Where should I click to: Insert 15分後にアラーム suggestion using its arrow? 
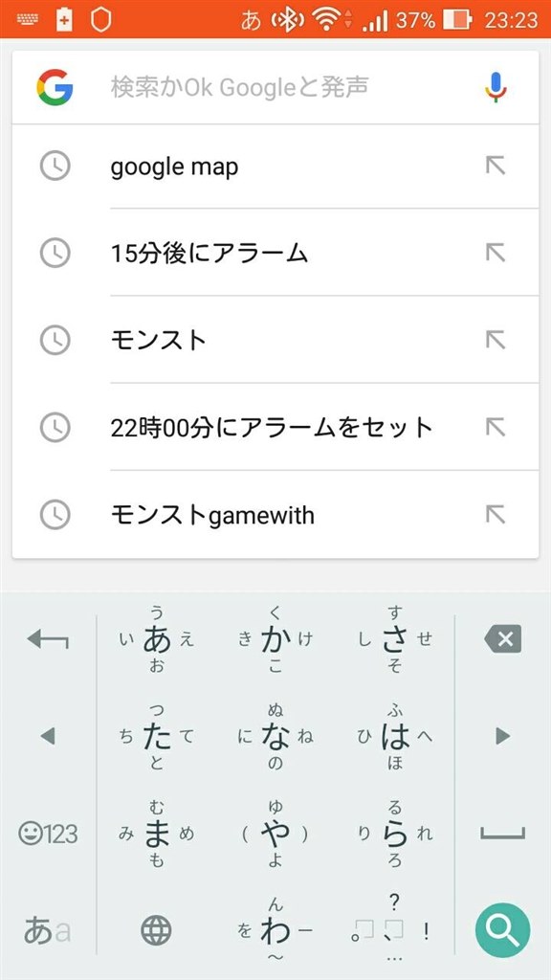[x=496, y=253]
